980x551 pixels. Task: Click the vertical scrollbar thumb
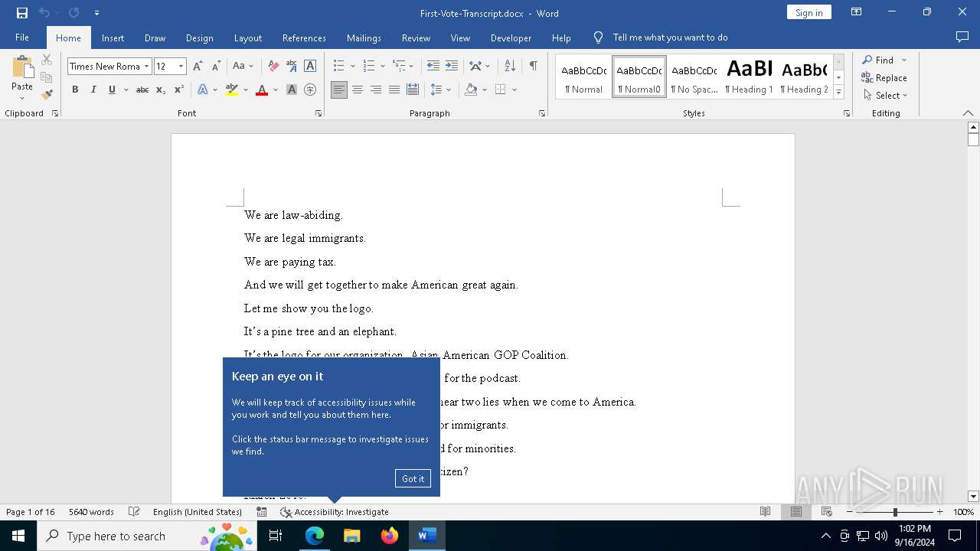[x=973, y=139]
